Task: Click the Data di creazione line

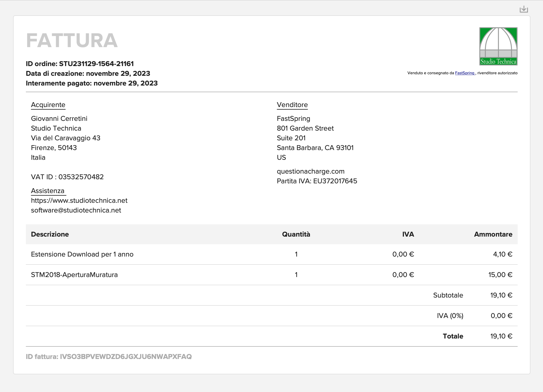Action: tap(88, 73)
